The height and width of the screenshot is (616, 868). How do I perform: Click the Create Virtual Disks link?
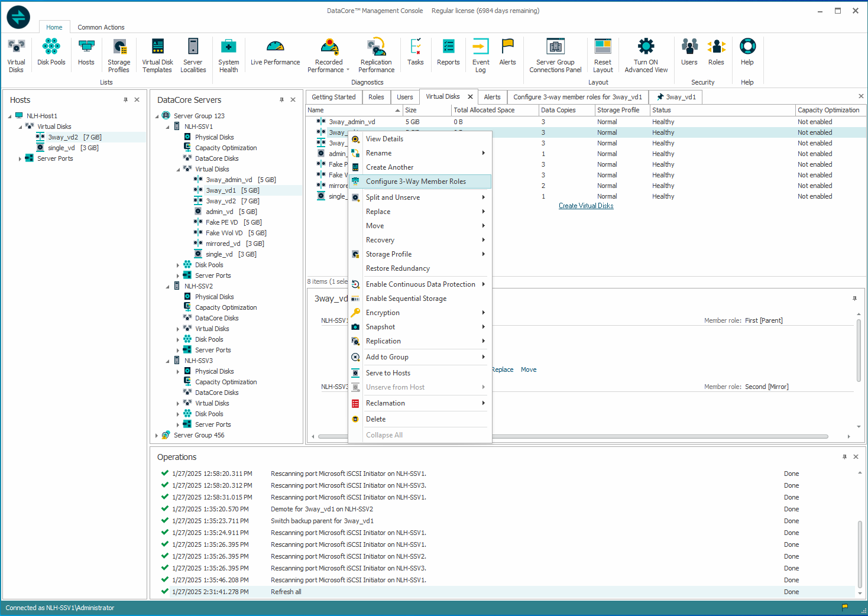(586, 206)
